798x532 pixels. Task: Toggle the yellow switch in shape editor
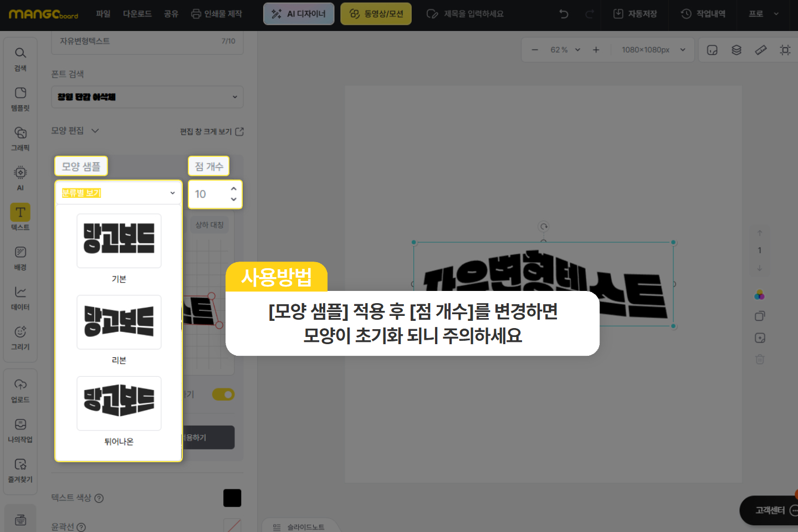coord(223,395)
